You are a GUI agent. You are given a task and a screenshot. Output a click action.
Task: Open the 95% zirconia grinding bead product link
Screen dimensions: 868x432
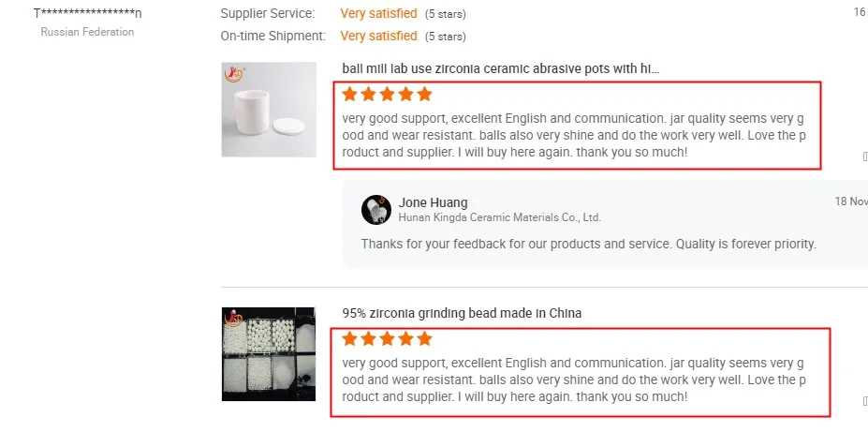462,313
